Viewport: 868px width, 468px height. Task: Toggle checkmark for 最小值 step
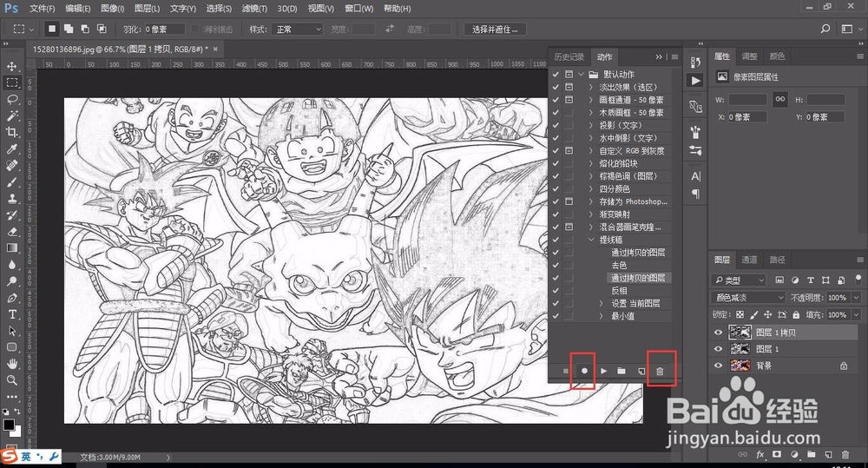tap(556, 316)
